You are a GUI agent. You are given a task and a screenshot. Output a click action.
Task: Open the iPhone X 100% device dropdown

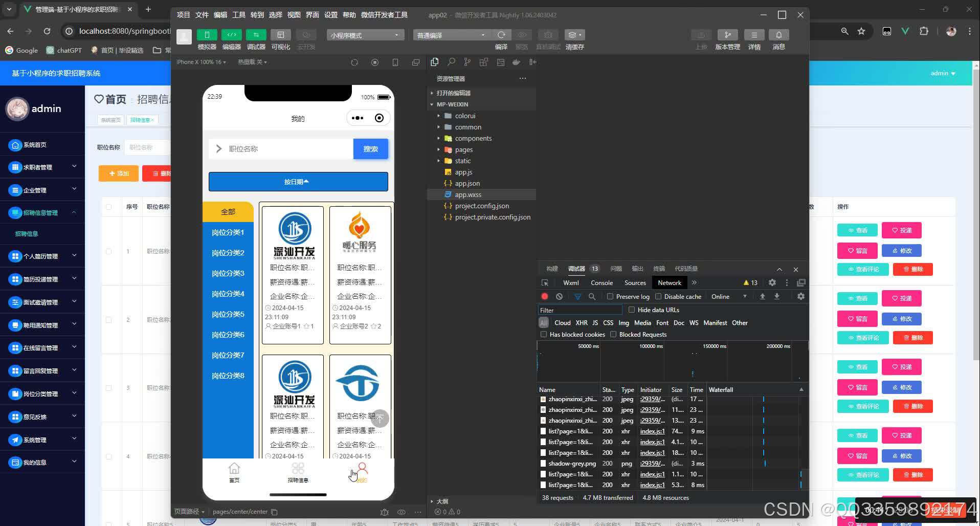click(x=201, y=62)
